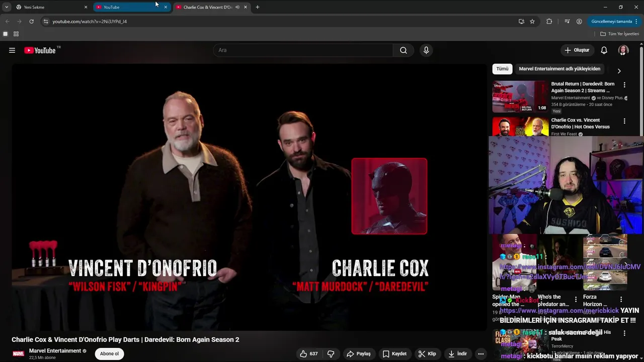Open the Chrome profile icon

579,22
